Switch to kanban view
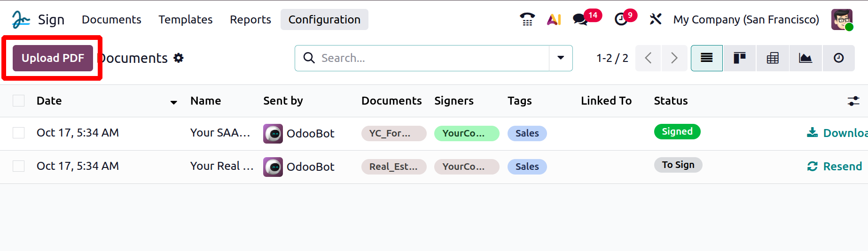Viewport: 868px width, 251px height. (x=739, y=58)
